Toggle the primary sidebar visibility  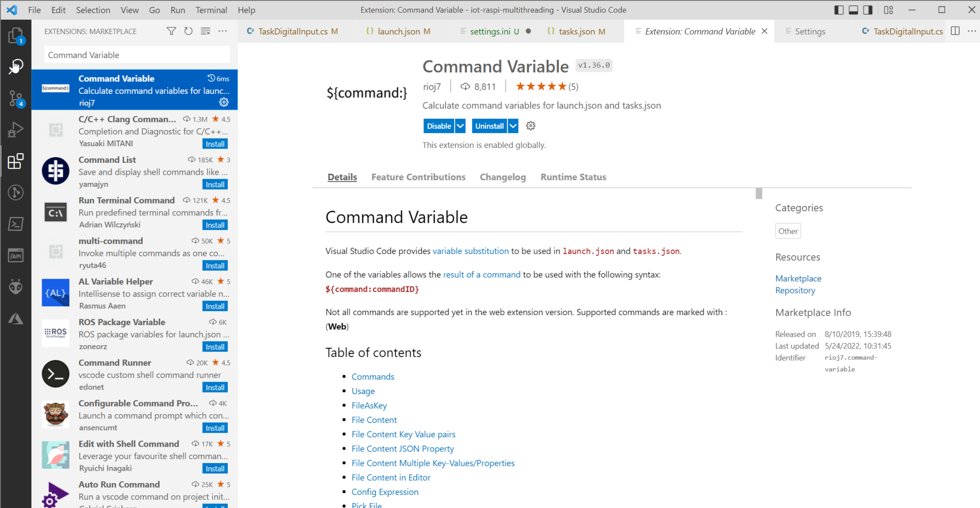point(839,10)
